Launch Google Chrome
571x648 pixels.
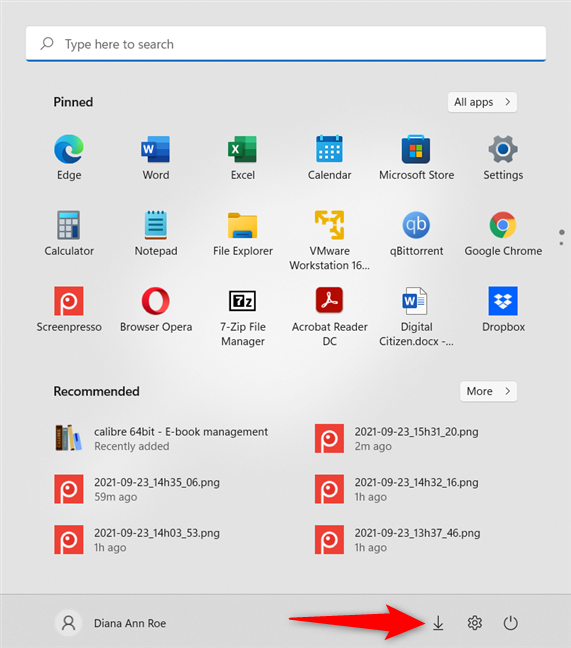[x=503, y=233]
